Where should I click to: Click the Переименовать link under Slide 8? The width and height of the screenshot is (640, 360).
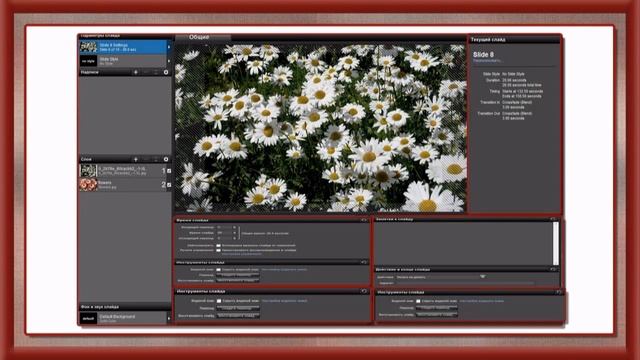(487, 60)
